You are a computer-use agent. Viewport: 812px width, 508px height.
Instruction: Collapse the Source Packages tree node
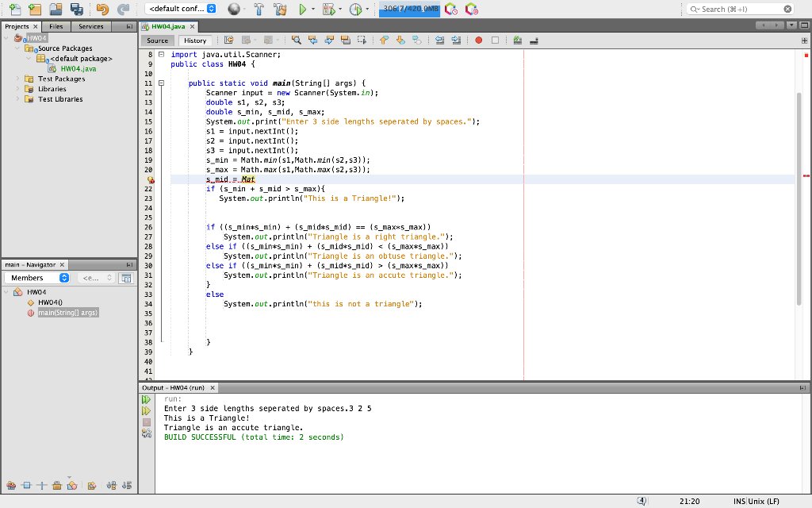click(18, 48)
